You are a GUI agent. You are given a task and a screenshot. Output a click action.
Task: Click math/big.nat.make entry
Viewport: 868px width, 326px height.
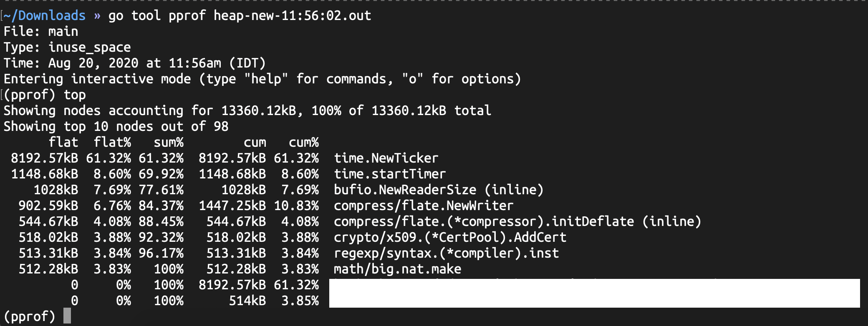pos(397,269)
